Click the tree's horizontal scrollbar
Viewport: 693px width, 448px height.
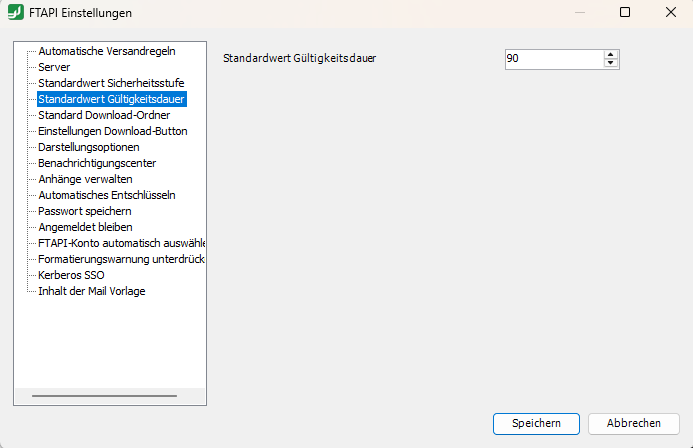[x=104, y=396]
